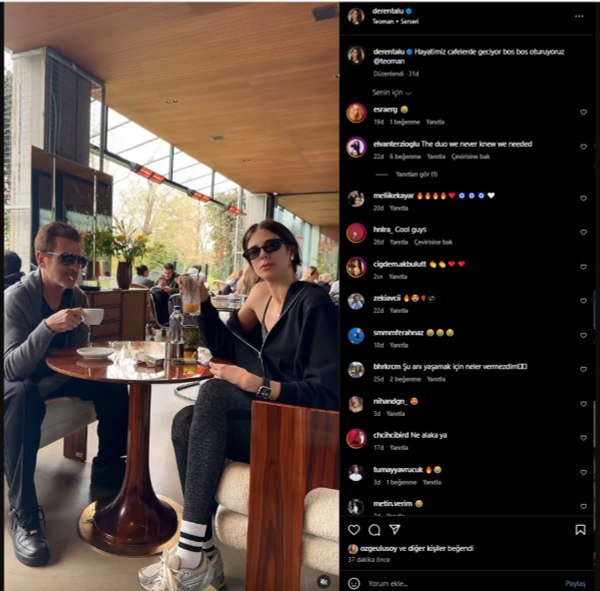Open the Teoman • Serseri audio link

tap(395, 21)
